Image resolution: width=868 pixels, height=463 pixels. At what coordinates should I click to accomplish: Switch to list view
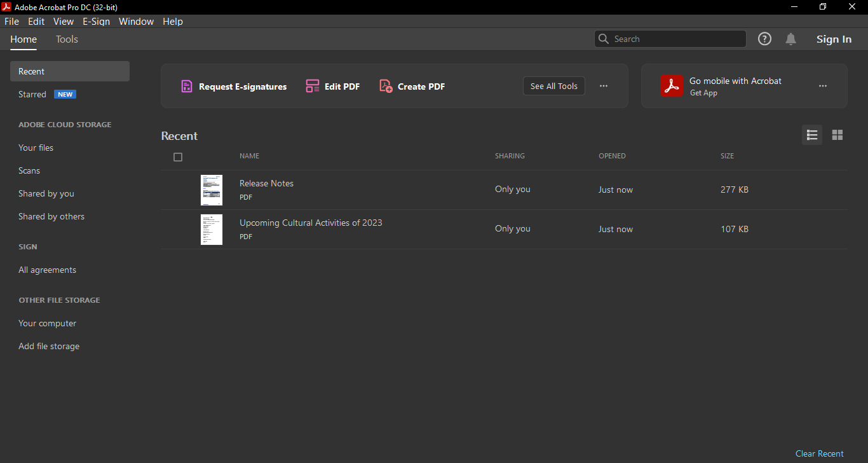(x=812, y=135)
